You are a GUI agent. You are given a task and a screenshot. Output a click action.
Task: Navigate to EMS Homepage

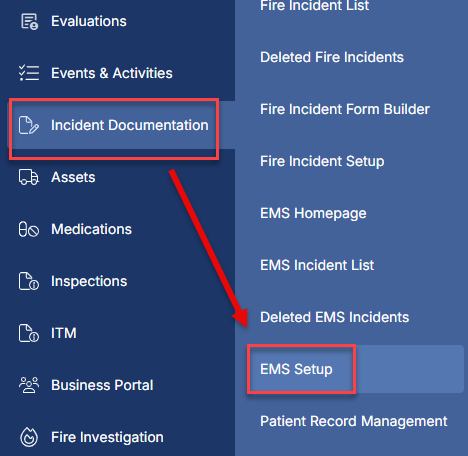click(x=313, y=213)
